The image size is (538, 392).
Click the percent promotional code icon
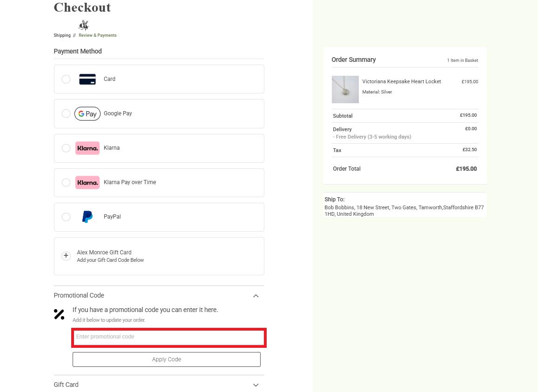point(59,314)
